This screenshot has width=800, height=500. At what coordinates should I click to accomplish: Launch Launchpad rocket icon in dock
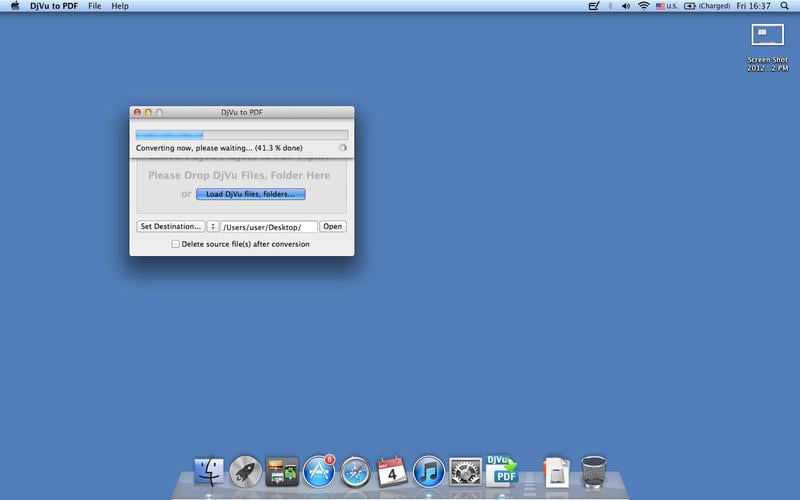tap(245, 471)
